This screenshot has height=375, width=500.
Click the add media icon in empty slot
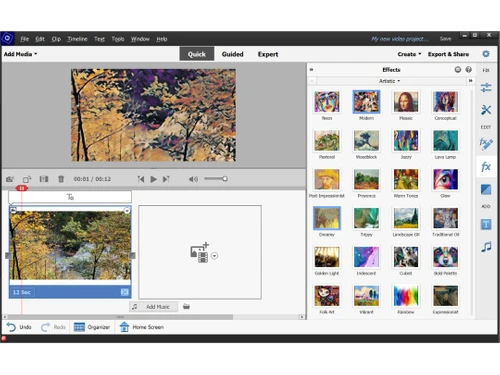pyautogui.click(x=199, y=252)
